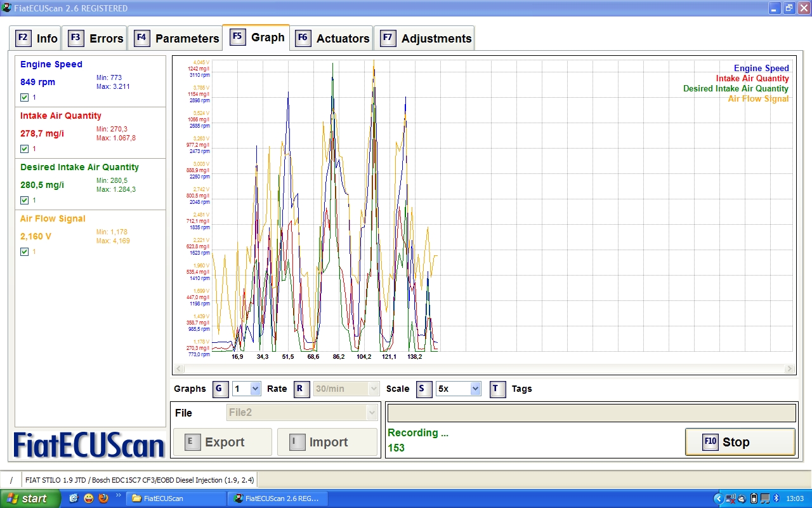The height and width of the screenshot is (508, 812).
Task: Click the R key icon for Rate
Action: (x=301, y=389)
